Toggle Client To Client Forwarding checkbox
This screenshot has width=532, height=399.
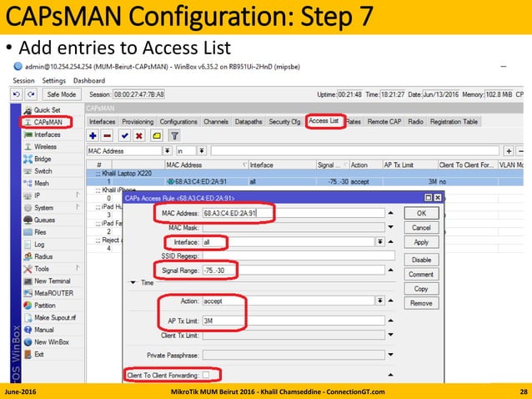(206, 375)
